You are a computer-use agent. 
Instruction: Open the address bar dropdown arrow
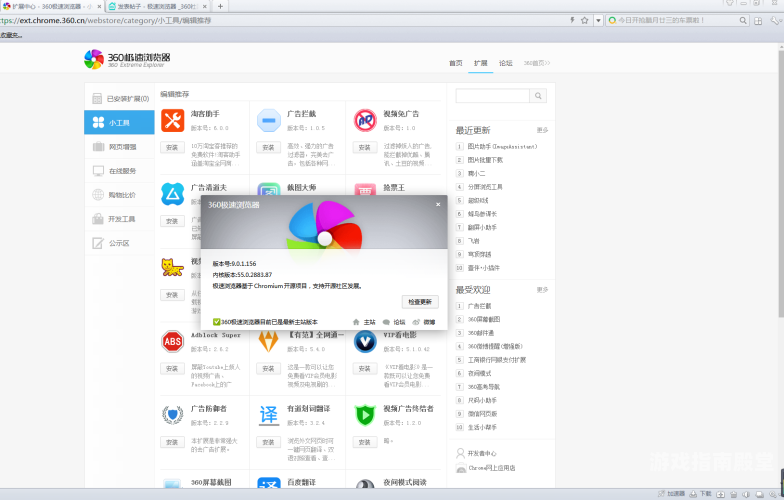click(598, 20)
